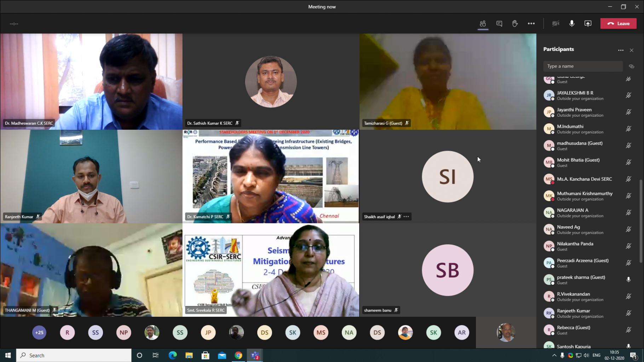Select Tamizharasi G (Guest) video tile
This screenshot has height=362, width=644.
point(448,82)
